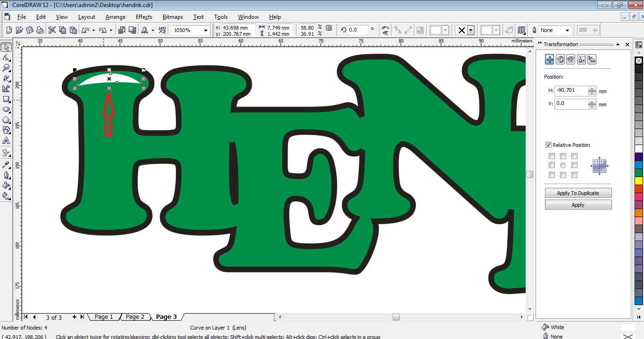This screenshot has width=644, height=339.
Task: Select the Ellipse tool in toolbox
Action: (6, 109)
